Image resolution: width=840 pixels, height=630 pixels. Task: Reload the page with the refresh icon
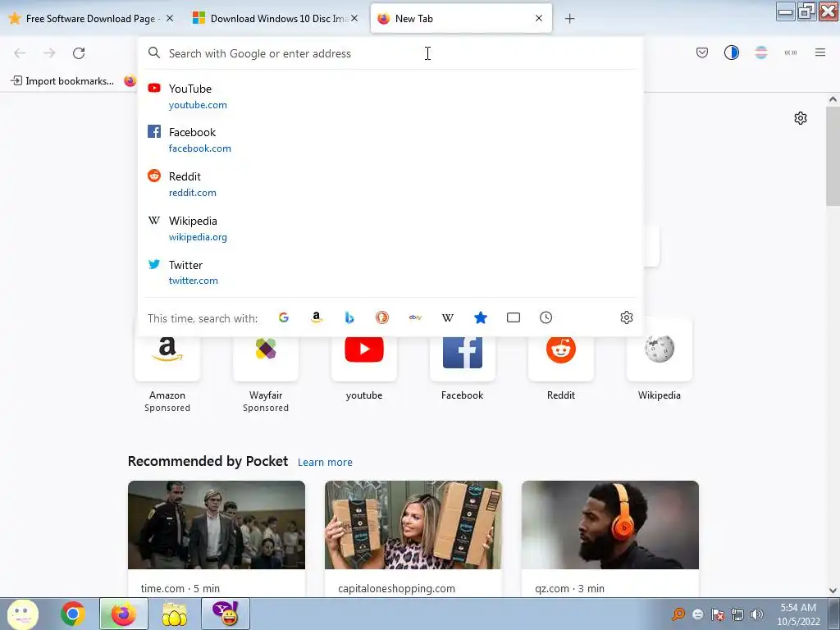(79, 53)
